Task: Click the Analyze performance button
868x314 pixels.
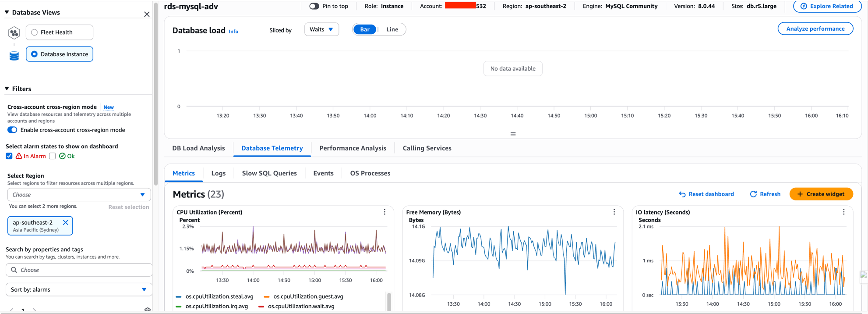Action: click(x=815, y=29)
